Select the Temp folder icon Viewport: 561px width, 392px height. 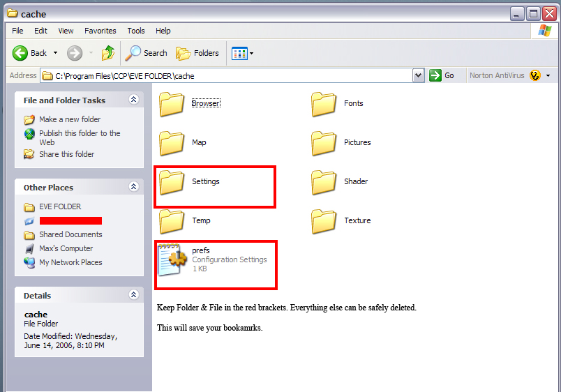(x=172, y=221)
